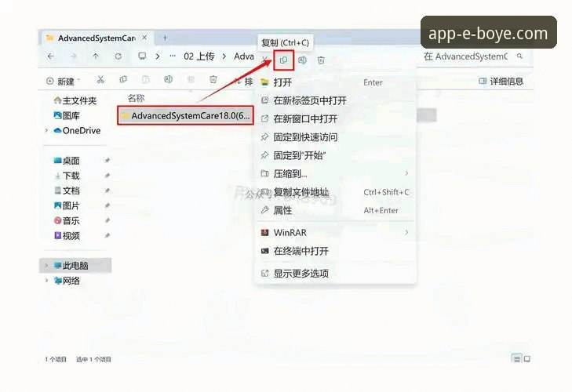
Task: Unpin 下载 via its pin icon
Action: [107, 176]
